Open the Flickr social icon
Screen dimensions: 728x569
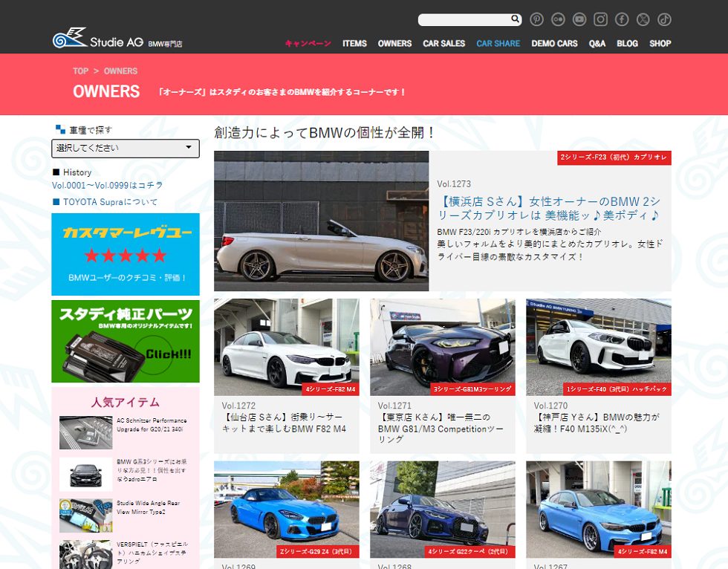558,19
